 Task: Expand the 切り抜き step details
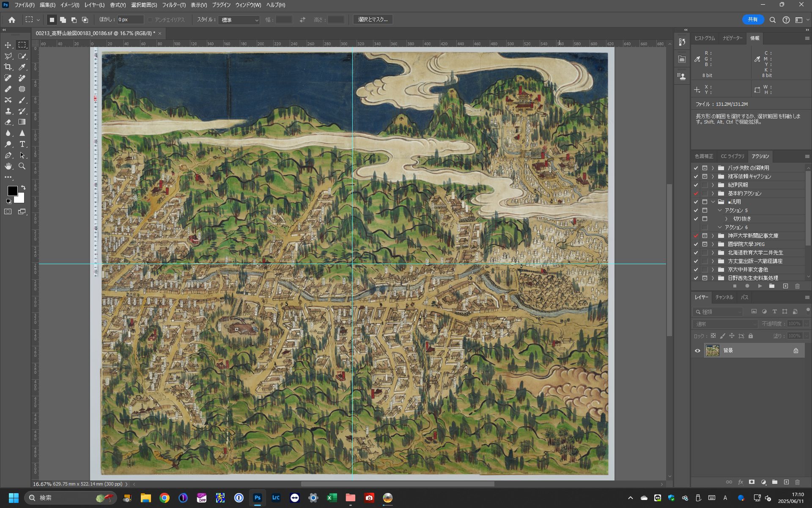tap(726, 219)
